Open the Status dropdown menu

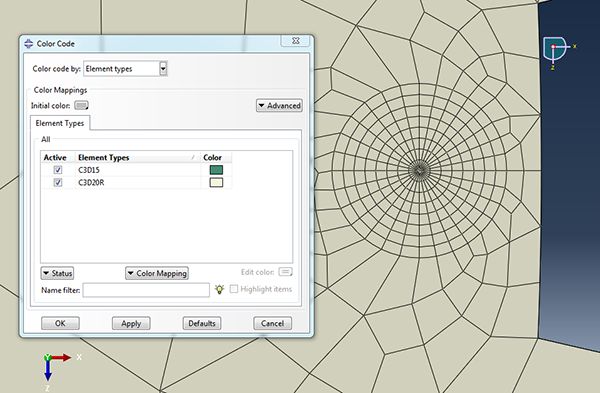click(57, 273)
